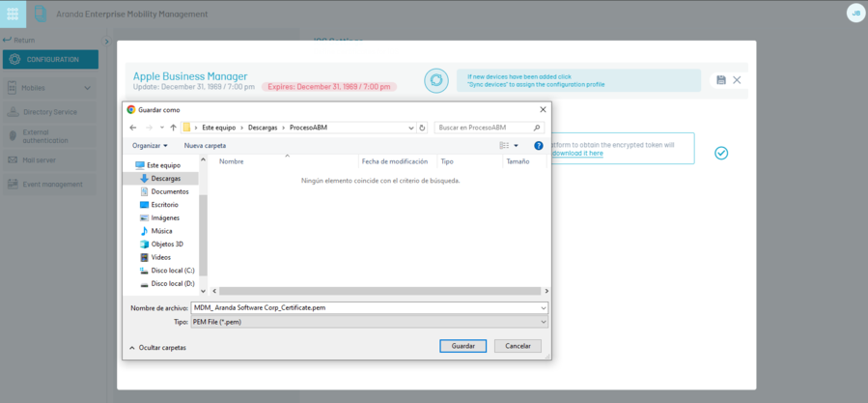
Task: Select 'Disco local (C:)' in the tree
Action: click(x=173, y=270)
